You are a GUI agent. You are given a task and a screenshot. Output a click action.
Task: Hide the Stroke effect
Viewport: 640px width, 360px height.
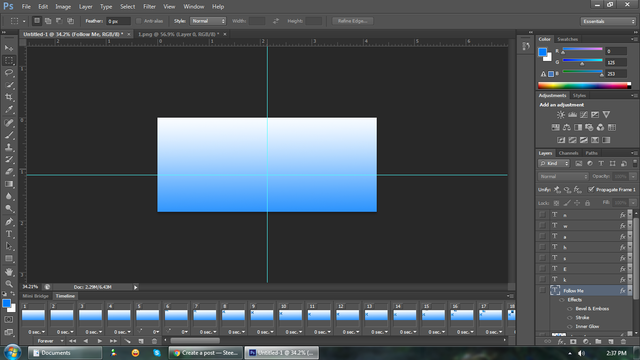570,318
